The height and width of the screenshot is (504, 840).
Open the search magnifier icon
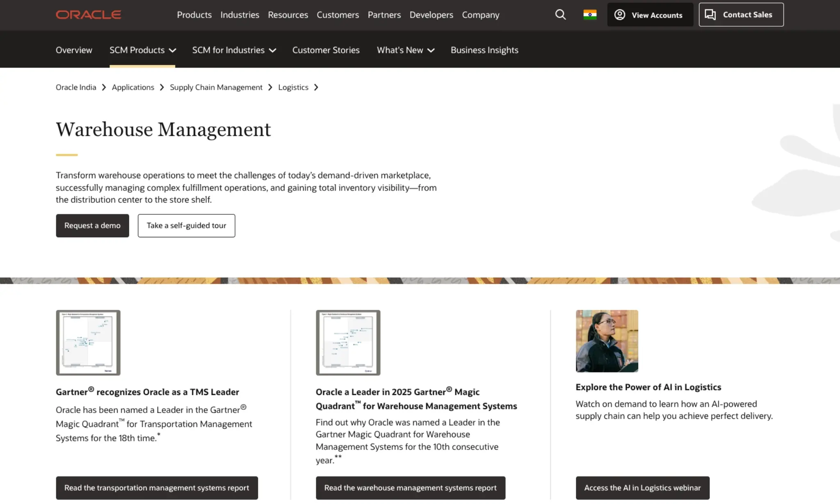click(x=560, y=14)
